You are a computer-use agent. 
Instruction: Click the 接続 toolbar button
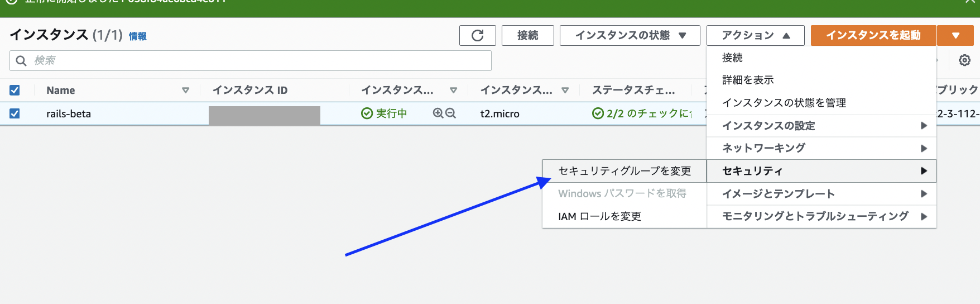point(527,35)
